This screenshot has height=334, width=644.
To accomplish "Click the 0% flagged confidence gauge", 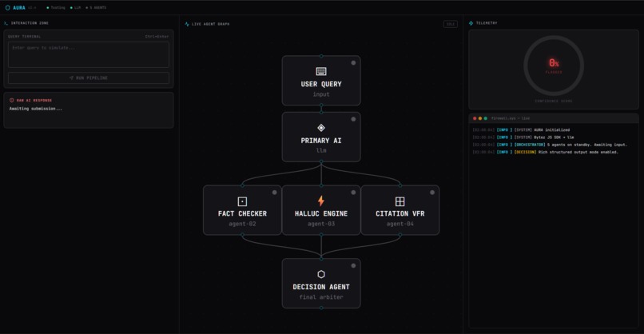I will pos(554,66).
